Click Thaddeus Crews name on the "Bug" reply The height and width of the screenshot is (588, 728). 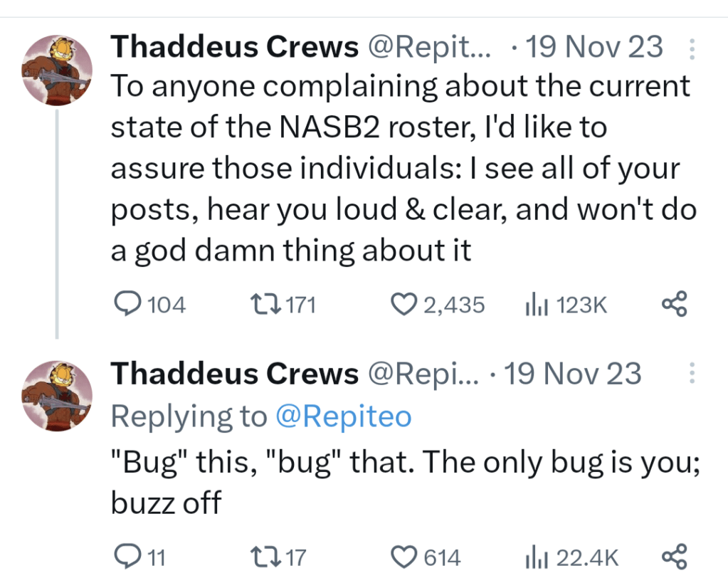pos(235,374)
